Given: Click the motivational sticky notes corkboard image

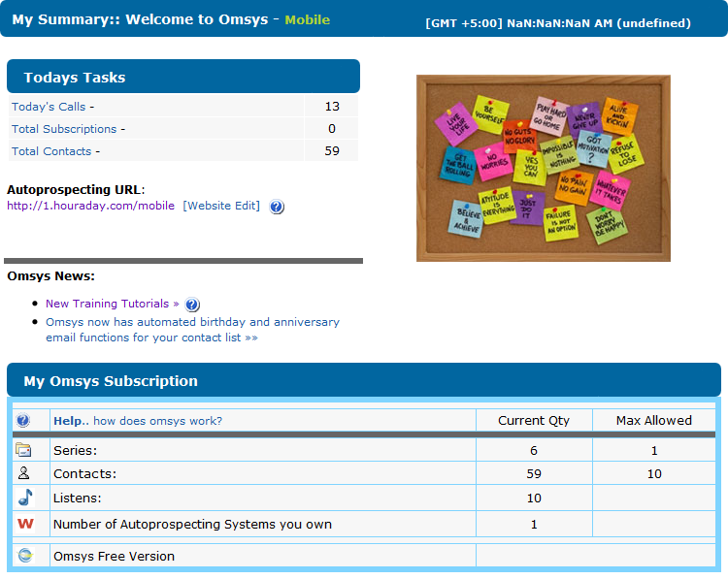Looking at the screenshot, I should point(544,169).
